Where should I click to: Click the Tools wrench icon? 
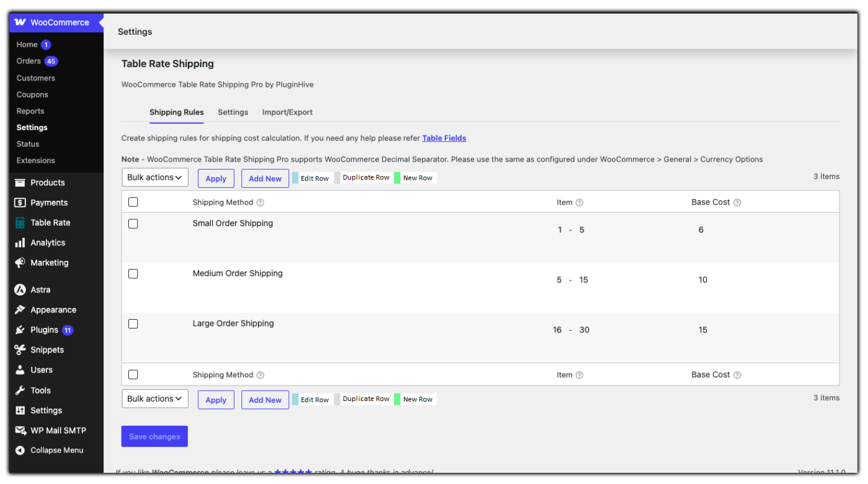[x=20, y=390]
